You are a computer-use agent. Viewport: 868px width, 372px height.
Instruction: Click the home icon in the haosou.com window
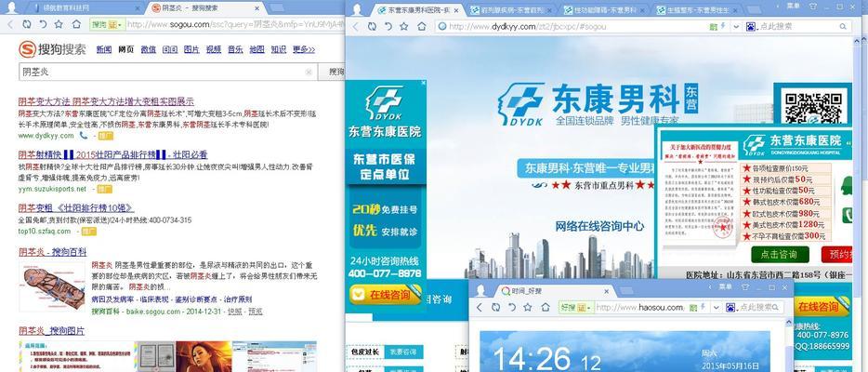click(546, 307)
